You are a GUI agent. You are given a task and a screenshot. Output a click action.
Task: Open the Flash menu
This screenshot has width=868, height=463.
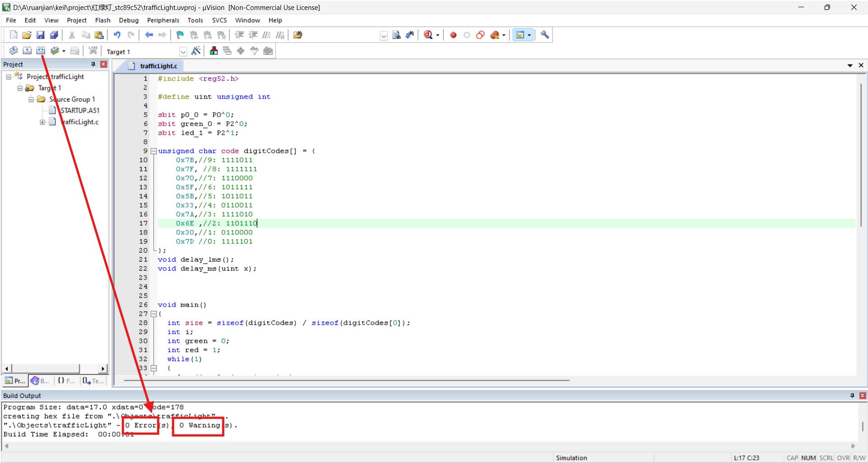click(x=103, y=20)
